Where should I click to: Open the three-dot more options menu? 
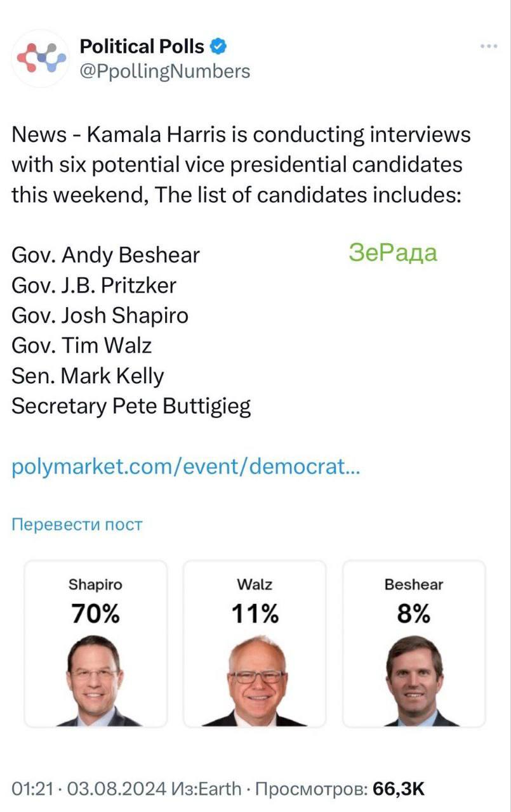pyautogui.click(x=489, y=46)
